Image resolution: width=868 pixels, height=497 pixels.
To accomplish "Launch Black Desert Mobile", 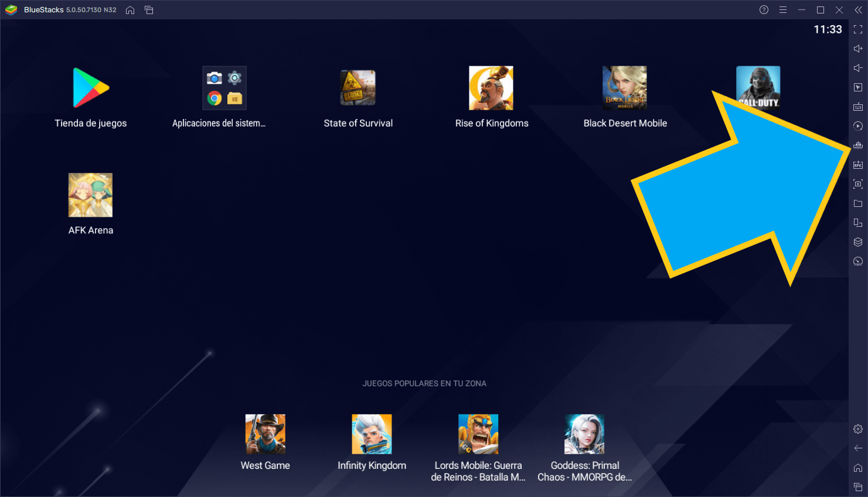I will pyautogui.click(x=625, y=88).
